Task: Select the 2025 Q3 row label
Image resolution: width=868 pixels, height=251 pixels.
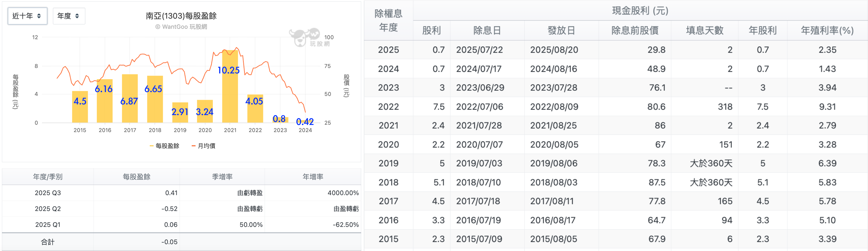Action: [x=48, y=193]
